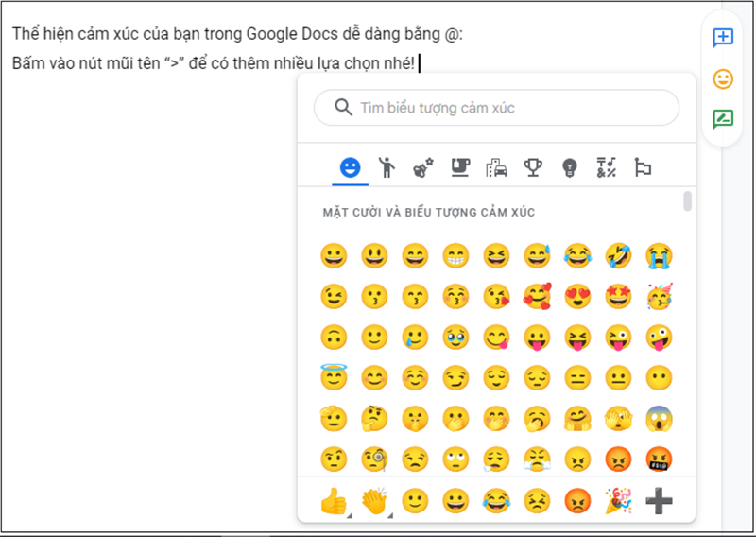Select party popper in recent emoji bar

pos(619,501)
